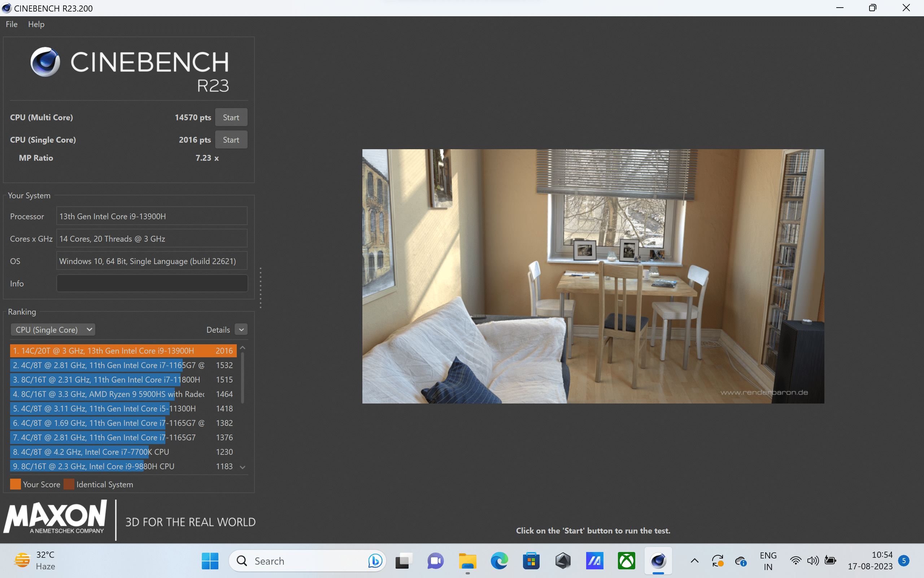The height and width of the screenshot is (578, 924).
Task: Click the OS field
Action: tap(152, 261)
